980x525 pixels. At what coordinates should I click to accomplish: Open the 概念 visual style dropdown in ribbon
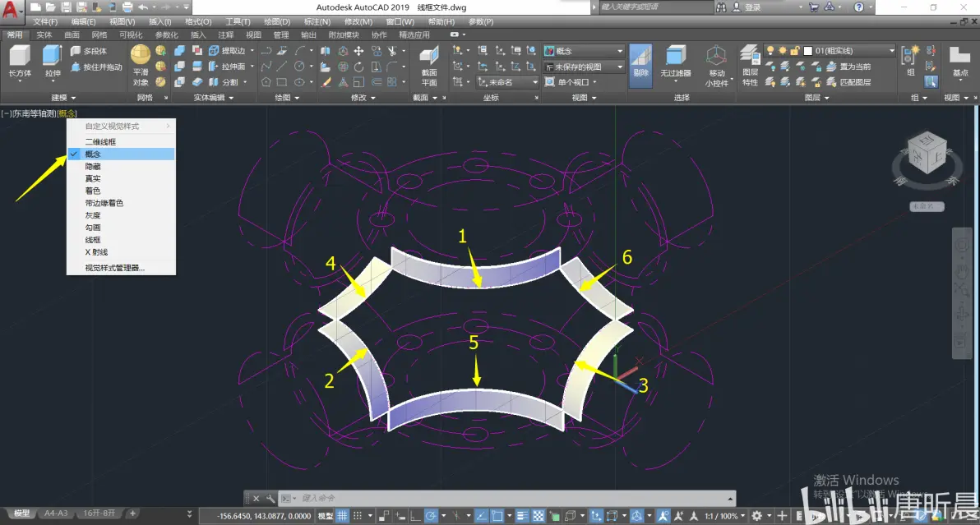583,51
